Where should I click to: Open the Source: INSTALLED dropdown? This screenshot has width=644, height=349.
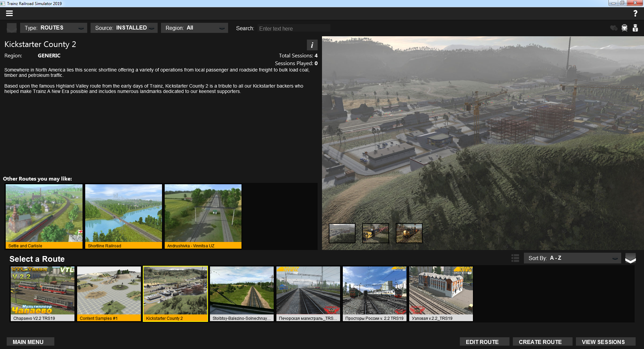(124, 28)
